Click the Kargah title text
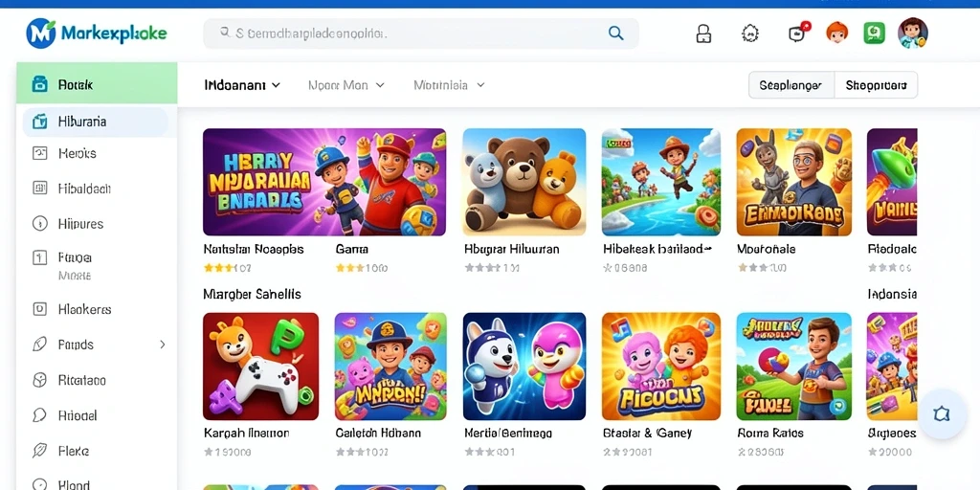The height and width of the screenshot is (490, 980). [246, 433]
